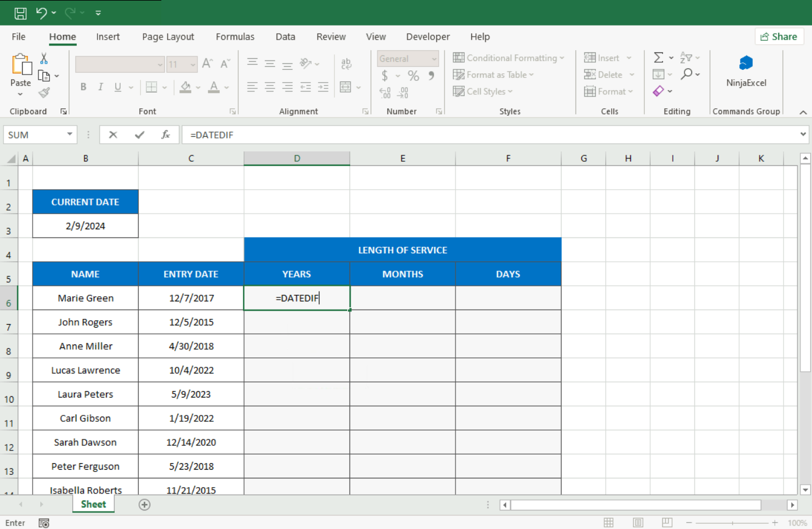Toggle Top Align
The image size is (812, 529).
coord(252,63)
